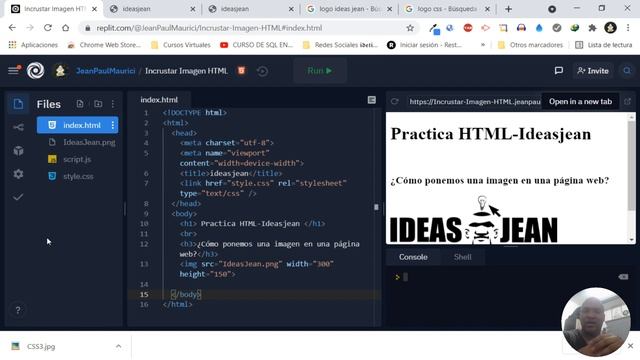This screenshot has height=360, width=640.
Task: Click line 15 closing body tag
Action: click(186, 294)
